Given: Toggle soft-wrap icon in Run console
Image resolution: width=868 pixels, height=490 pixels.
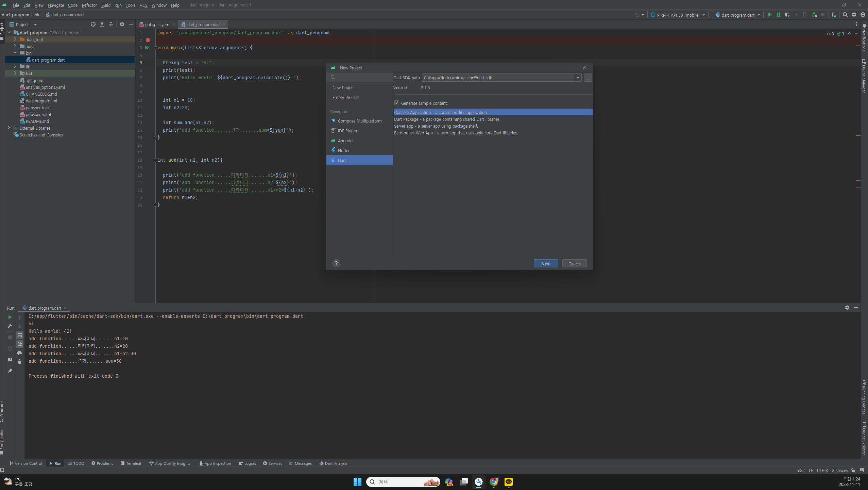Looking at the screenshot, I should click(x=20, y=336).
